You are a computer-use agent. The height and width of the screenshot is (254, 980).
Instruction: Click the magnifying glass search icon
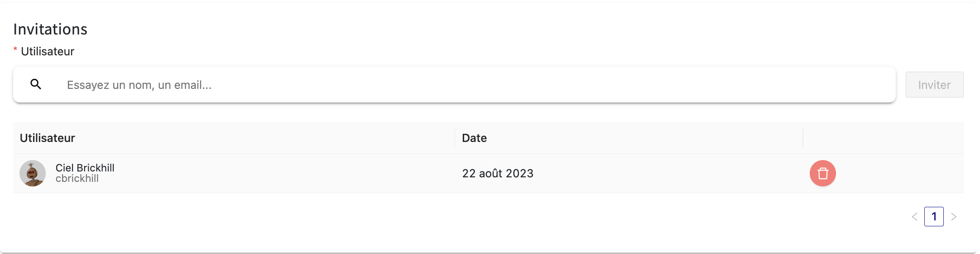pos(36,84)
